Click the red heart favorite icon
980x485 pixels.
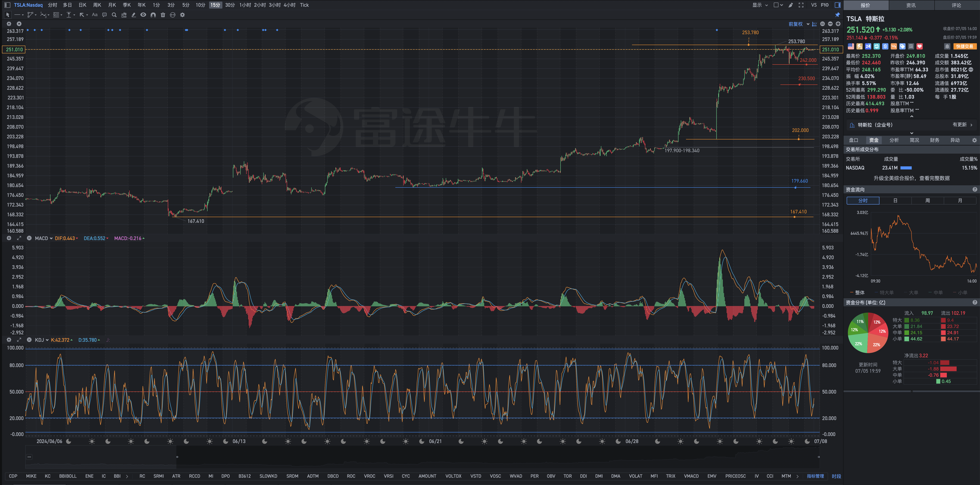click(x=920, y=46)
